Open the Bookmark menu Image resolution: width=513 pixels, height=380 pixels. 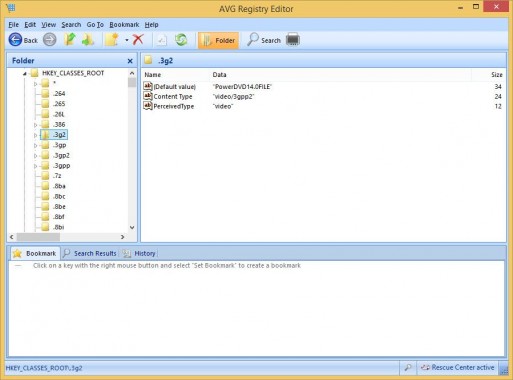click(x=124, y=25)
